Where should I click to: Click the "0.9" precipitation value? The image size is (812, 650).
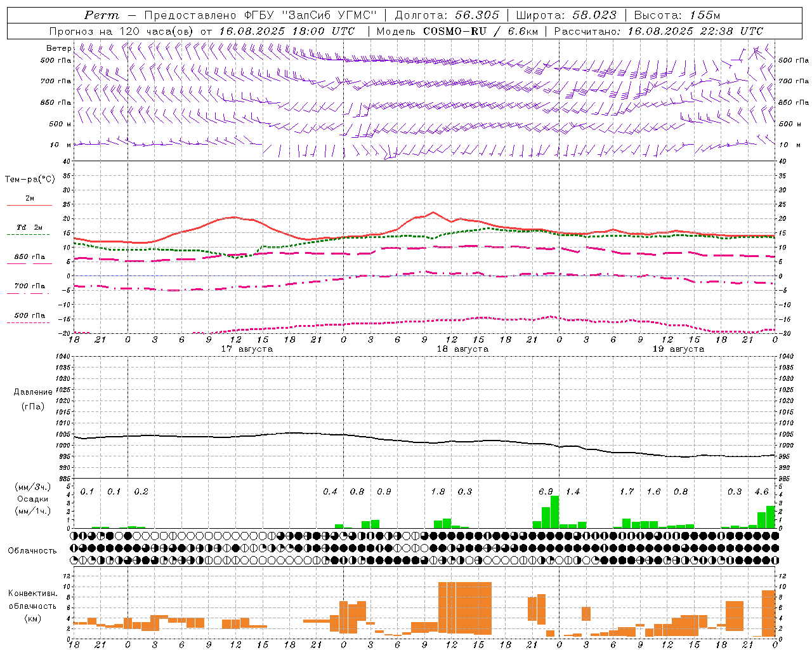pyautogui.click(x=384, y=492)
